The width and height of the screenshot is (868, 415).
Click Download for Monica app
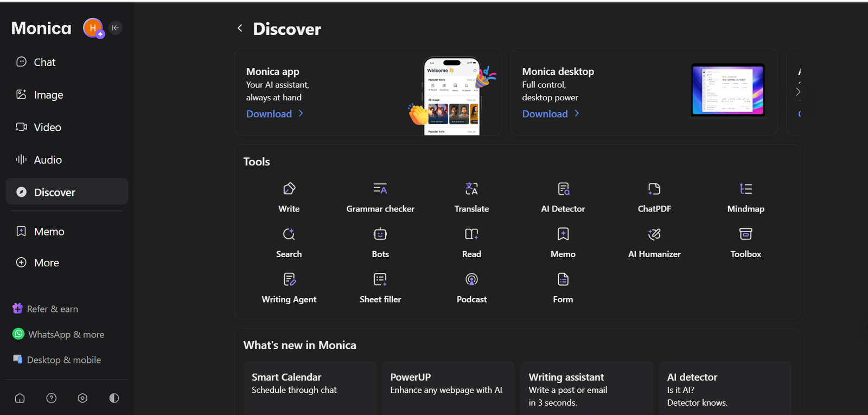pos(275,114)
